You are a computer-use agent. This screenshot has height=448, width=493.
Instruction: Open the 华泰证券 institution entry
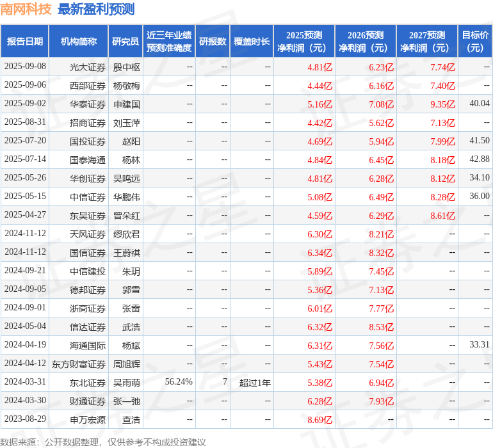point(87,104)
